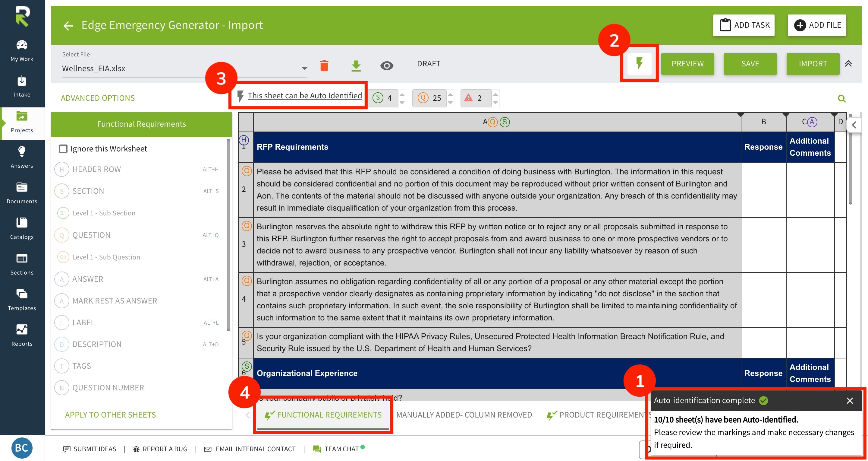Click the green search magnifier icon
This screenshot has width=868, height=461.
coord(841,98)
